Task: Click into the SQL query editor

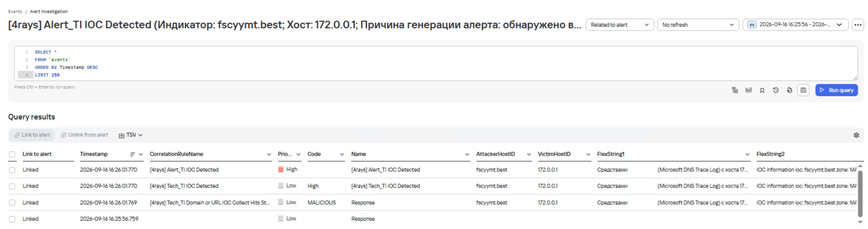Action: (x=435, y=63)
